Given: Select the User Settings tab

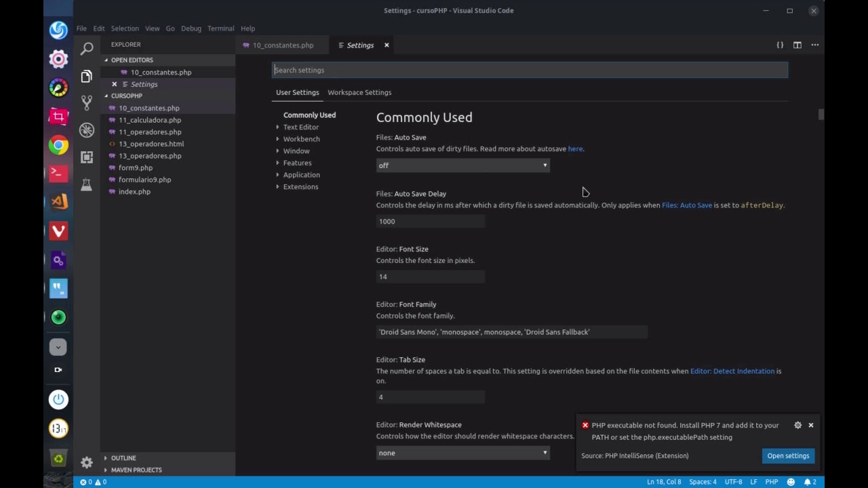Looking at the screenshot, I should click(x=297, y=92).
